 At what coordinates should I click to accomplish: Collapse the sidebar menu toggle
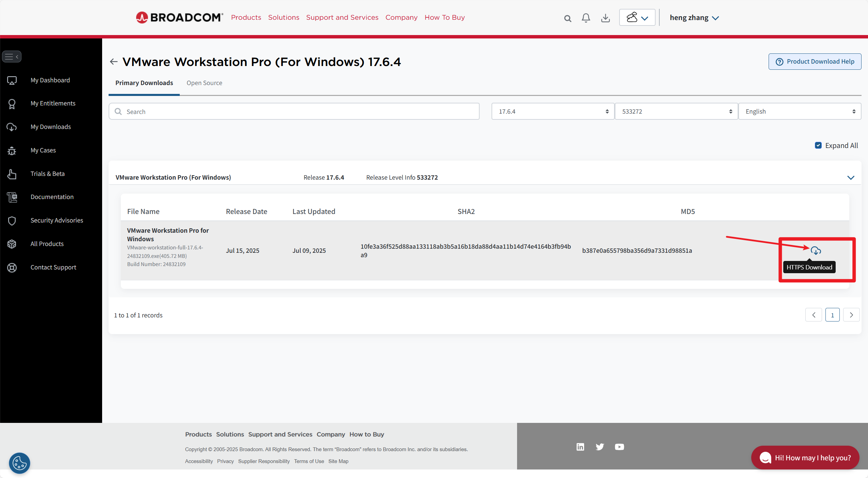coord(12,56)
